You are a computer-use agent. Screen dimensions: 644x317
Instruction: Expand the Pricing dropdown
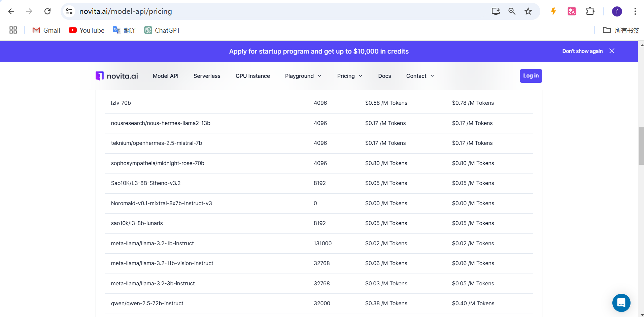(350, 76)
